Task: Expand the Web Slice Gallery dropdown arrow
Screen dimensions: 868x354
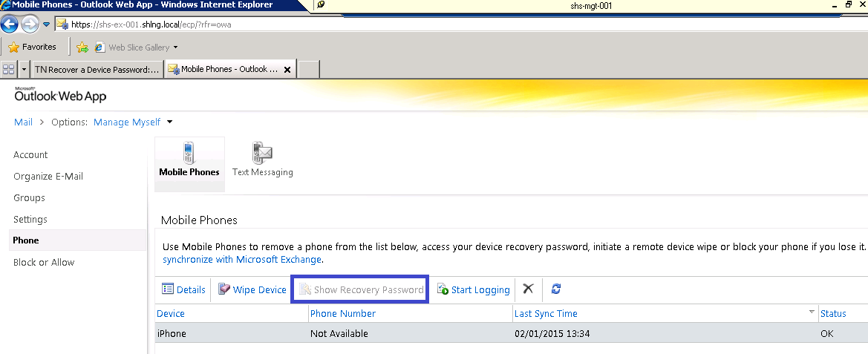Action: [x=175, y=47]
